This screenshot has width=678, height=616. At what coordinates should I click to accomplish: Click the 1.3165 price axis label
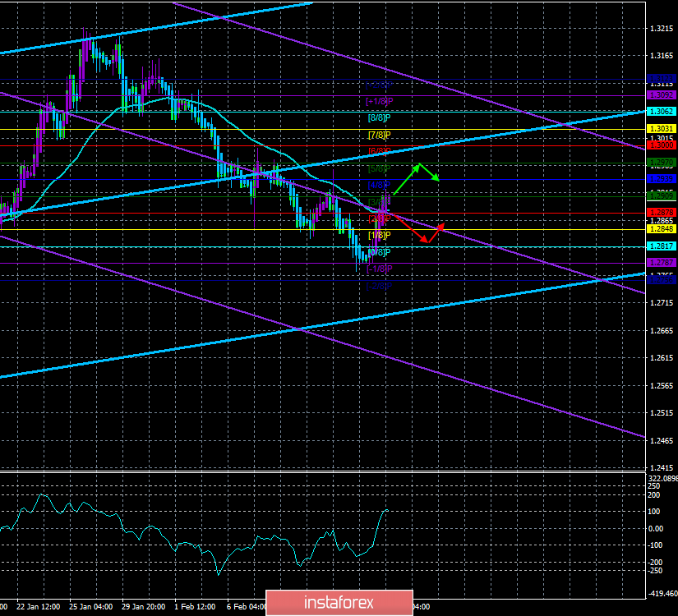coord(662,56)
